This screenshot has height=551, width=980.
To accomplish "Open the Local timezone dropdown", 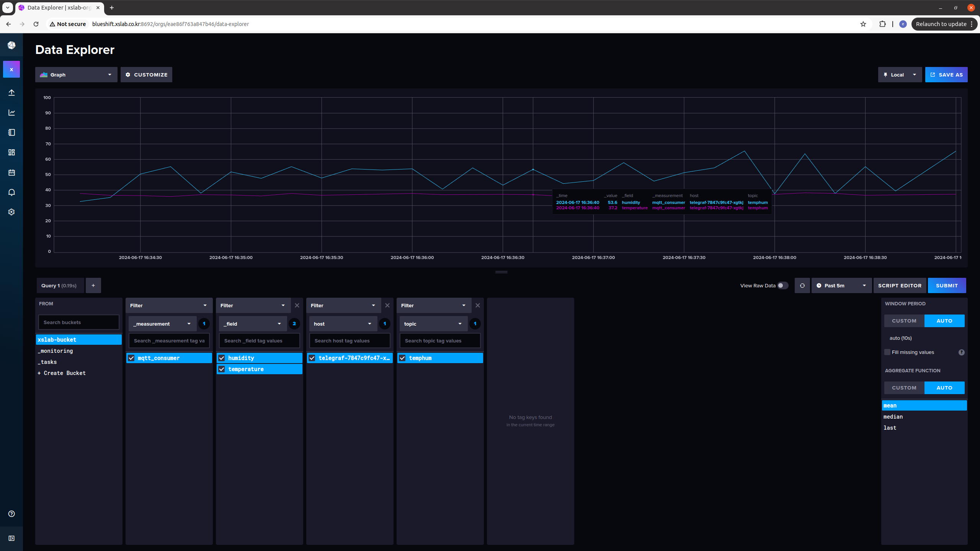I will (x=900, y=75).
